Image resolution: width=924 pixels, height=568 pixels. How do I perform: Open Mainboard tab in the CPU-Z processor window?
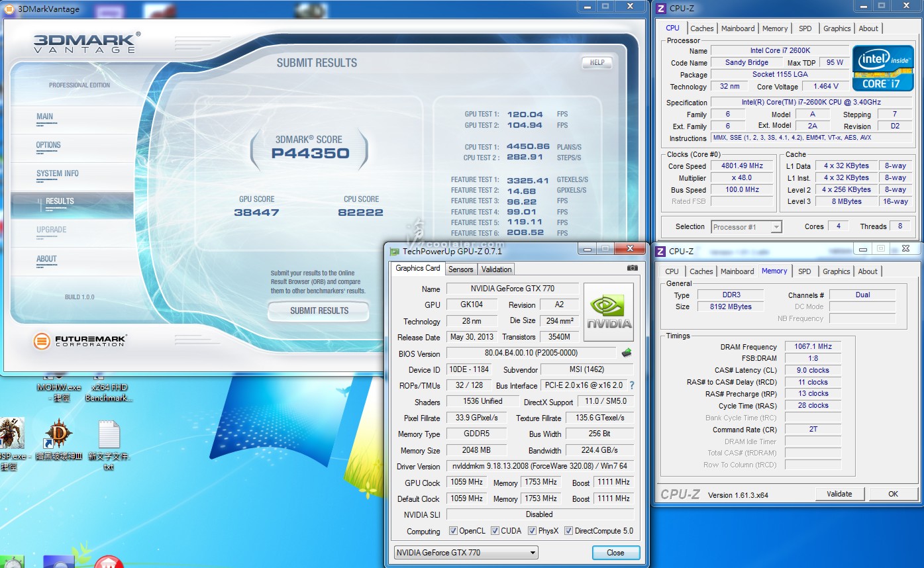pos(738,28)
